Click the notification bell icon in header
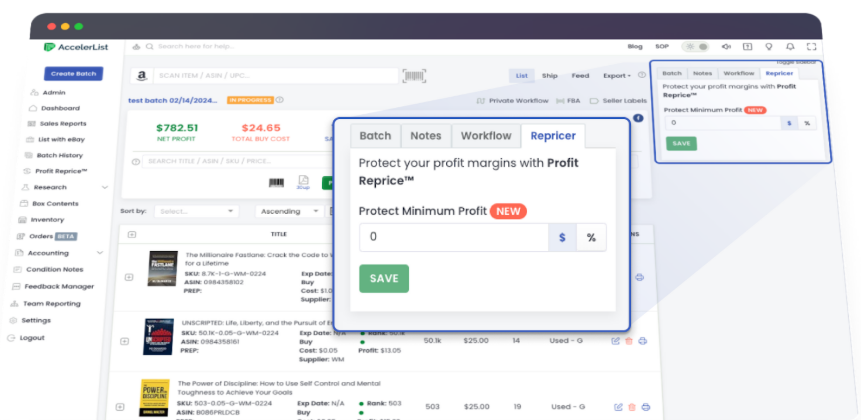This screenshot has height=420, width=861. tap(790, 46)
